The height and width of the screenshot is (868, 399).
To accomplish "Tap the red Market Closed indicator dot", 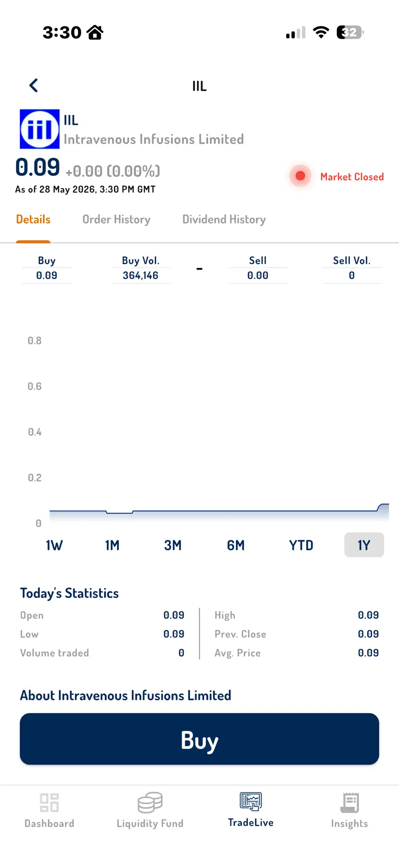I will pyautogui.click(x=300, y=176).
